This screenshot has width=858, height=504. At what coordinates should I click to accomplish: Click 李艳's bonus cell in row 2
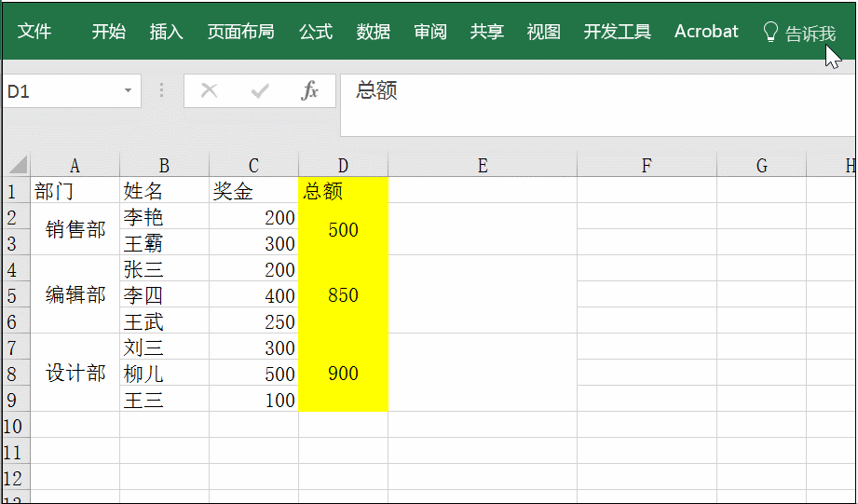click(254, 217)
